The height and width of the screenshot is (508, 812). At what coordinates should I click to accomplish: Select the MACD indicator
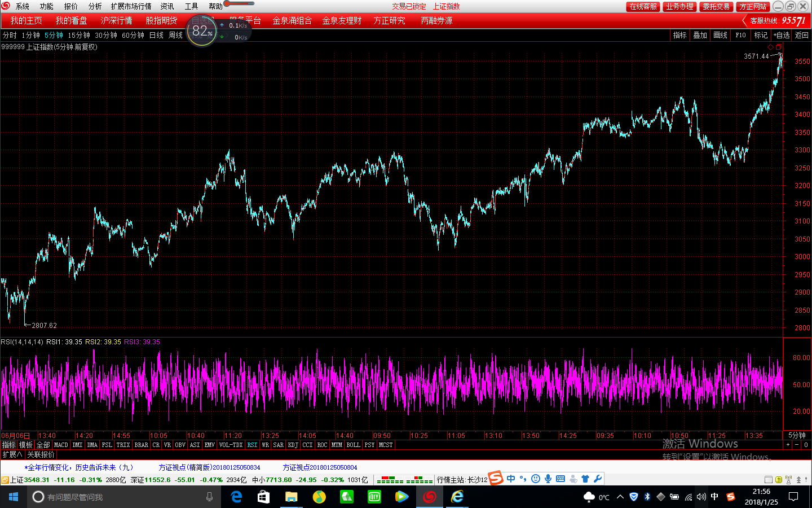click(x=61, y=445)
